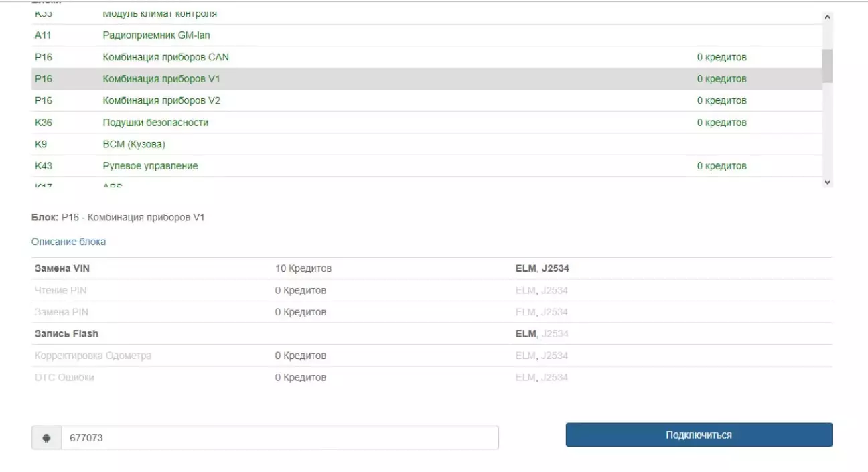Select the Рулевое управление row
This screenshot has width=868, height=472.
pos(427,166)
